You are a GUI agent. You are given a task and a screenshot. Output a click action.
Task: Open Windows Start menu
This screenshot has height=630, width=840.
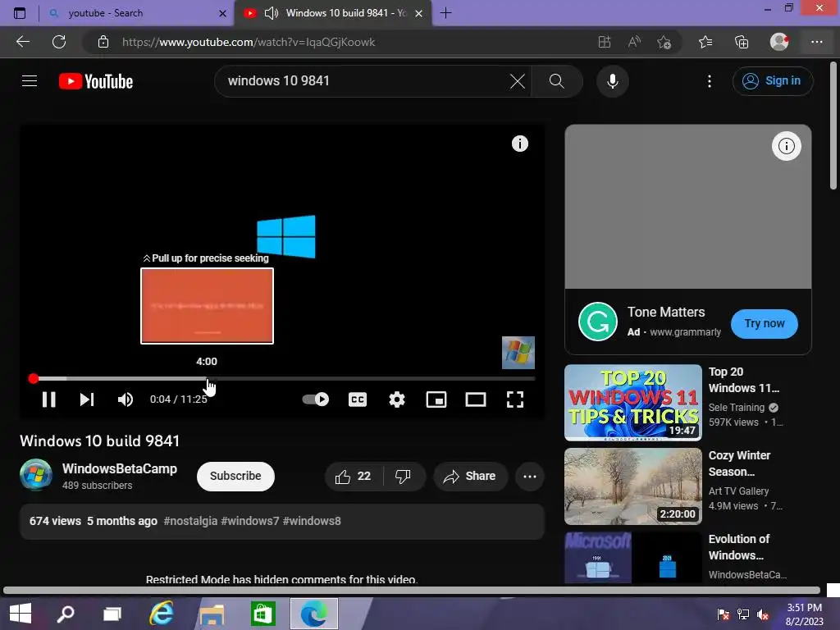[x=21, y=614]
